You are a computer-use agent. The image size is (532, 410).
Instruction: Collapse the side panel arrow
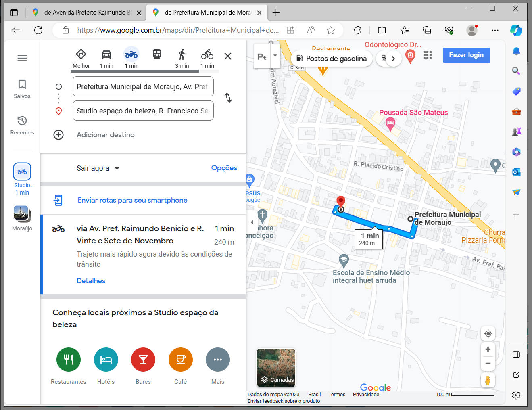[x=252, y=222]
